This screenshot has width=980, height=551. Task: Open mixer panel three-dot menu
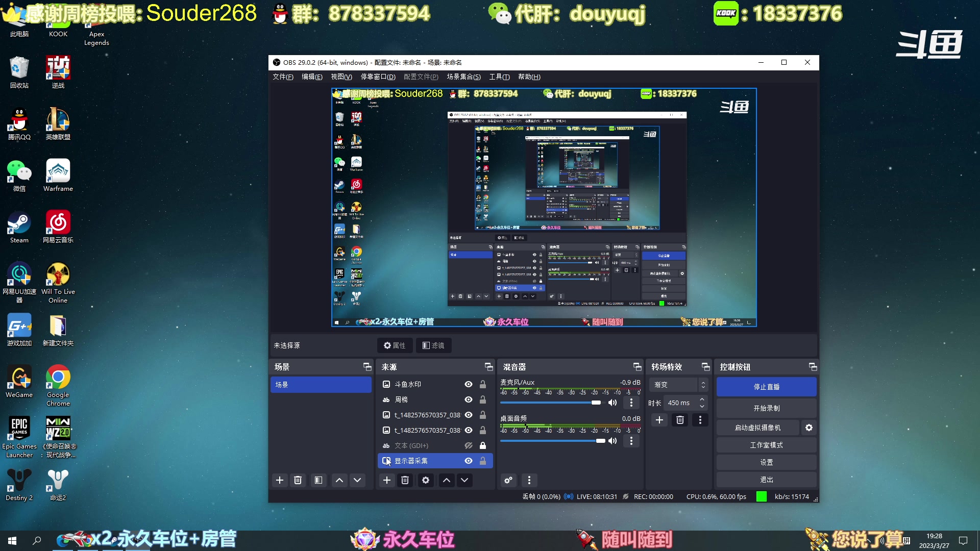pos(529,480)
